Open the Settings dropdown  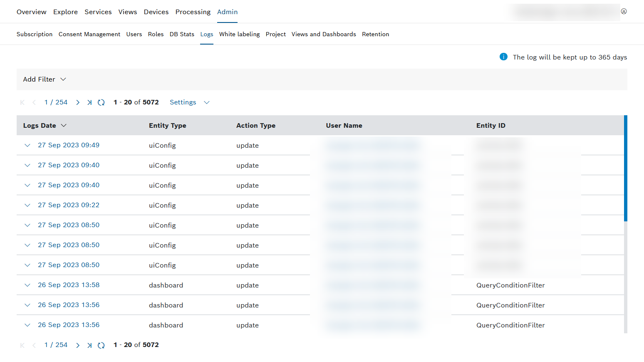[189, 102]
